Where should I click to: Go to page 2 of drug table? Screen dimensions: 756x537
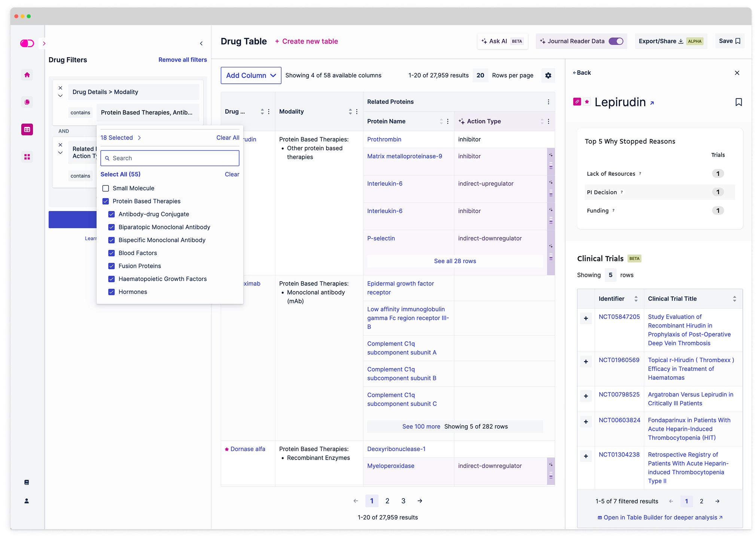[387, 501]
